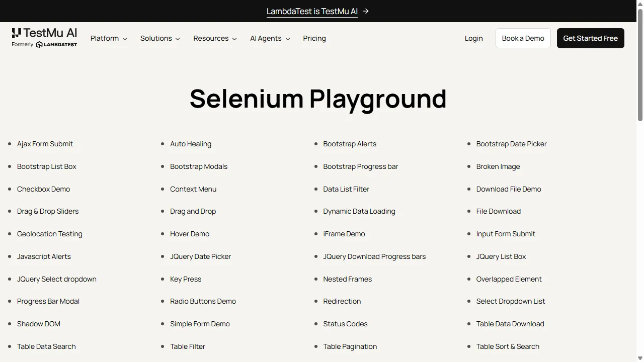The width and height of the screenshot is (644, 362).
Task: Open the Overlapped Element demo
Action: pyautogui.click(x=509, y=279)
